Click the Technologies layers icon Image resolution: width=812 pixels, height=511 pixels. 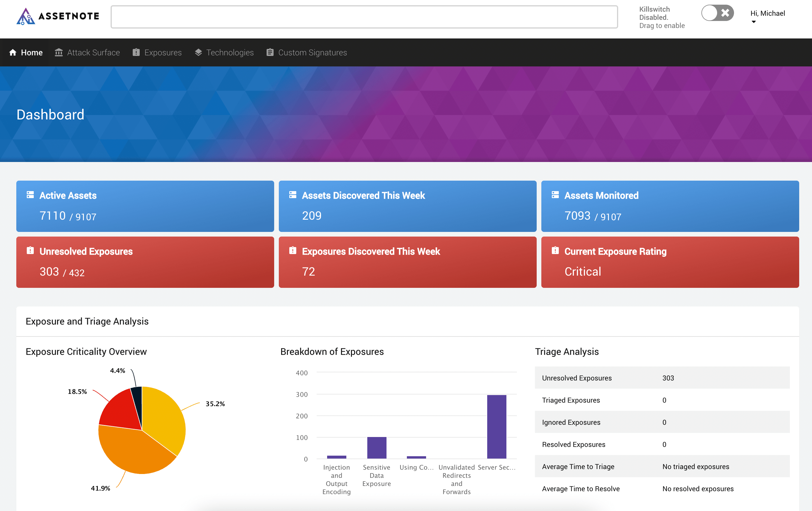(198, 52)
